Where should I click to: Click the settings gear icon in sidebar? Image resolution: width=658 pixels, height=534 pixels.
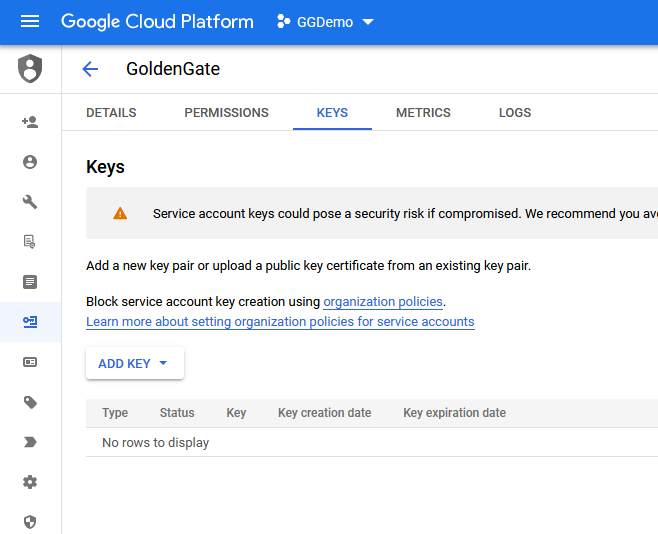(x=30, y=482)
